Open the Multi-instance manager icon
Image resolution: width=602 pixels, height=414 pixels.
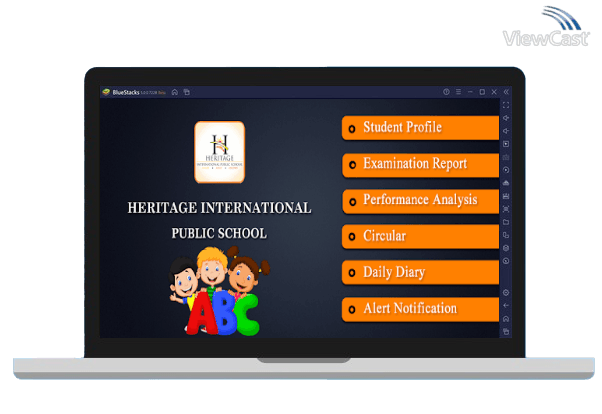pyautogui.click(x=506, y=235)
